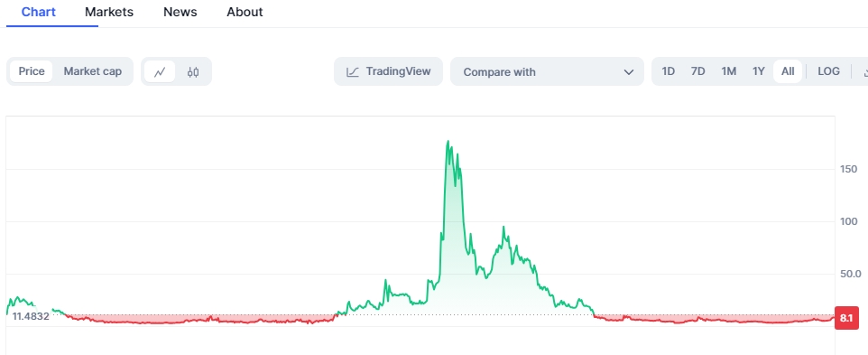This screenshot has width=868, height=355.
Task: Expand the Compare with dropdown
Action: tap(547, 72)
